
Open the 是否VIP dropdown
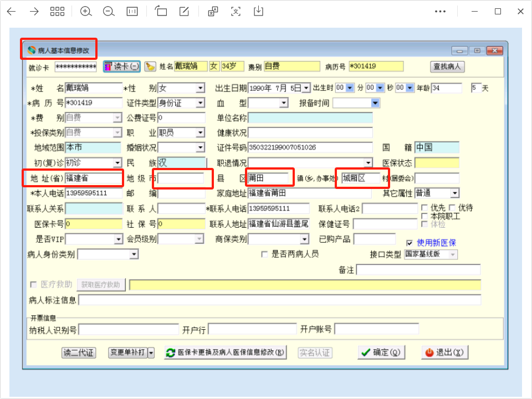118,239
